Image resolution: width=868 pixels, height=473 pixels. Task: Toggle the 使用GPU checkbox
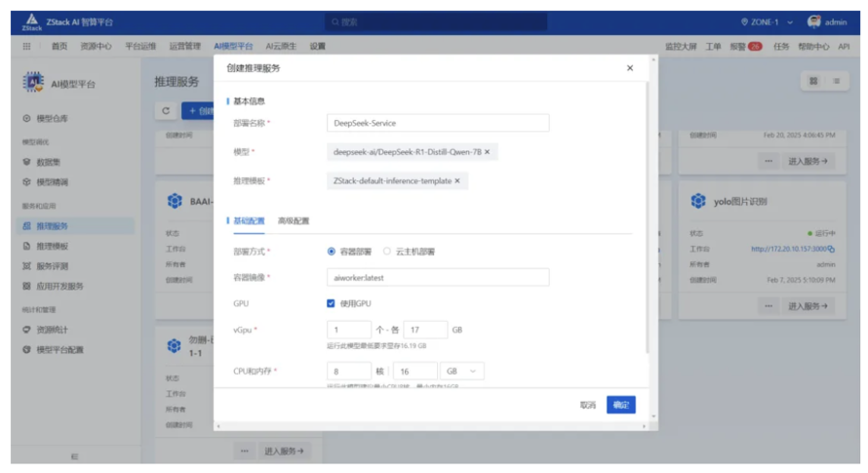(331, 303)
